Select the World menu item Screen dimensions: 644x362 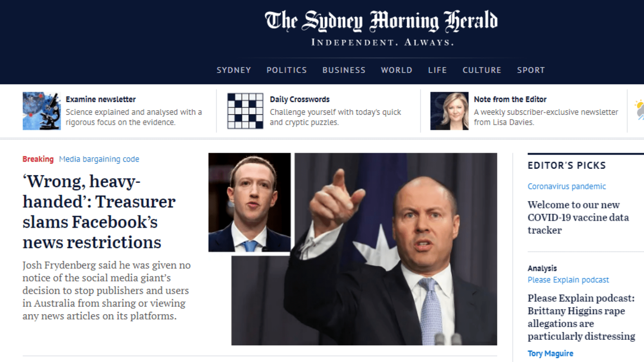pyautogui.click(x=396, y=70)
